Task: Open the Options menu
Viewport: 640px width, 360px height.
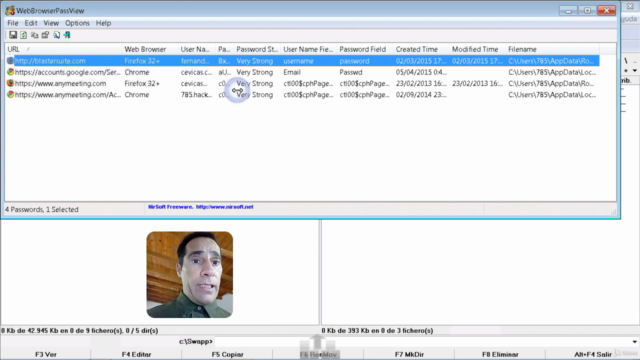Action: coord(77,23)
